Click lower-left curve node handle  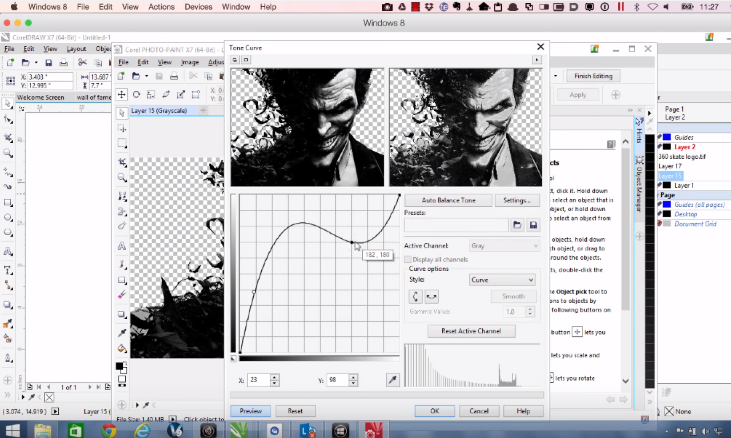pos(254,292)
